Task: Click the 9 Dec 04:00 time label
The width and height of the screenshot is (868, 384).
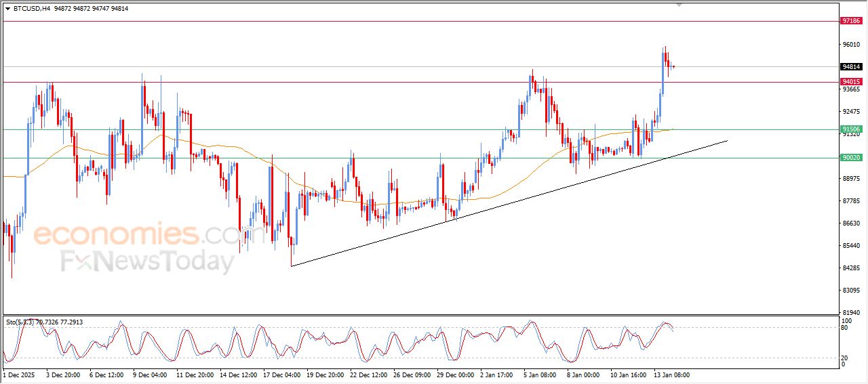Action: (x=149, y=375)
